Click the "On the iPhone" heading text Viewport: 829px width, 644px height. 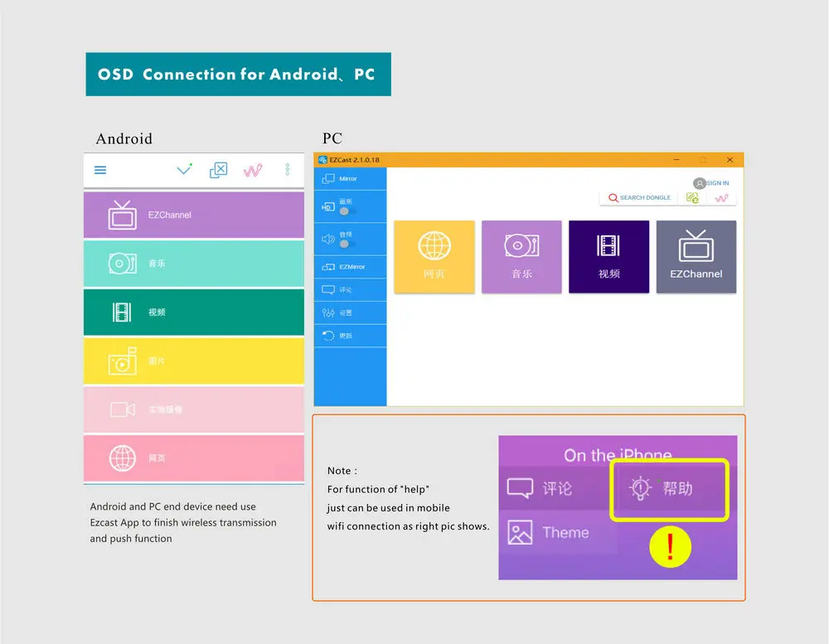coord(618,455)
